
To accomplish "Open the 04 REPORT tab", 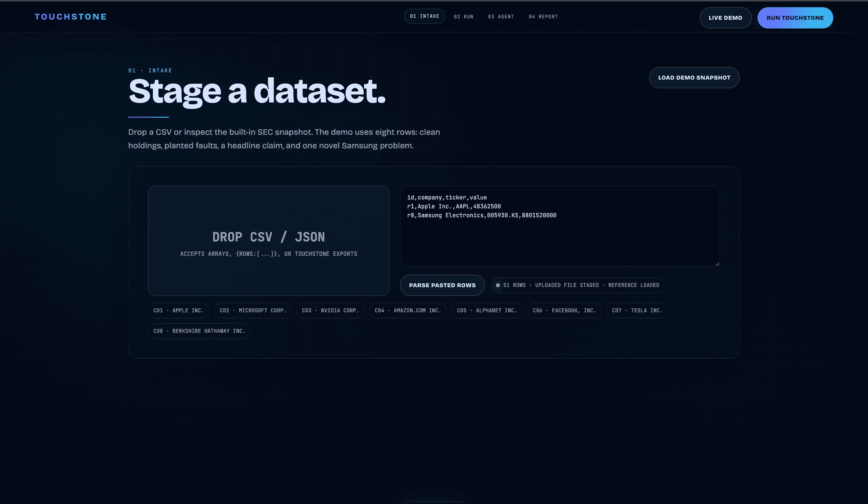I will 543,17.
